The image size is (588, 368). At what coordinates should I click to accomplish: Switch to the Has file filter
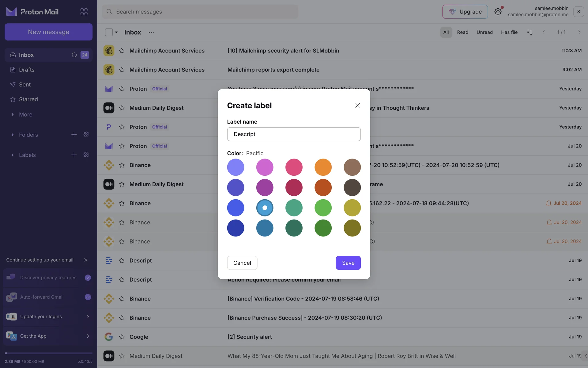(509, 32)
